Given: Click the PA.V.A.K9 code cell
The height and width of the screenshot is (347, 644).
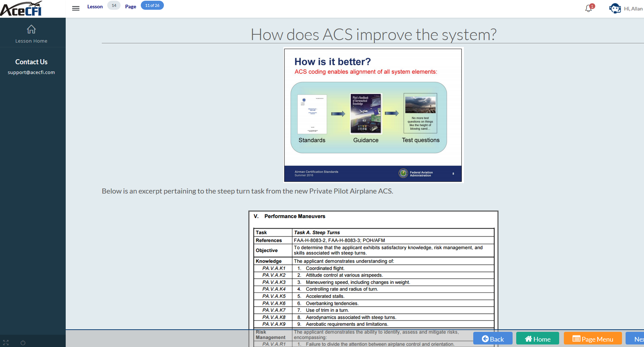Looking at the screenshot, I should coord(273,324).
